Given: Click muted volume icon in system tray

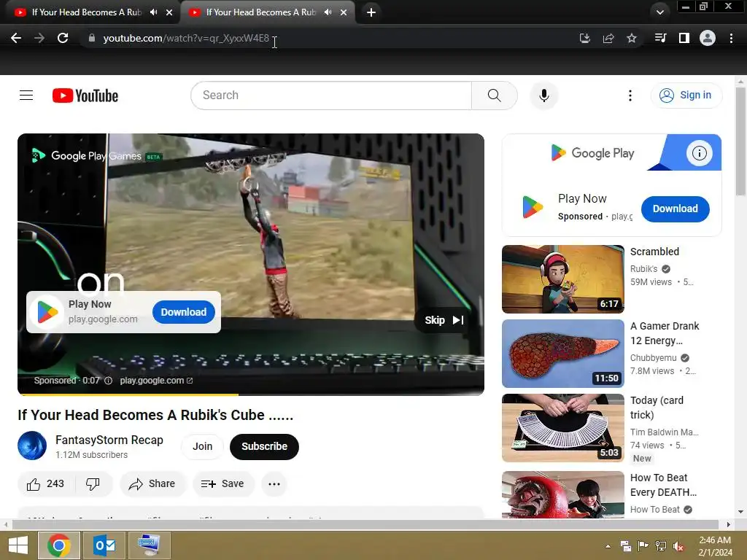Looking at the screenshot, I should tap(678, 546).
